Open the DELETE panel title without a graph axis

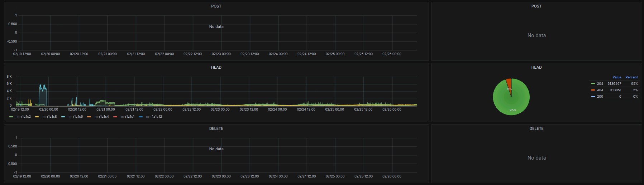coord(536,128)
